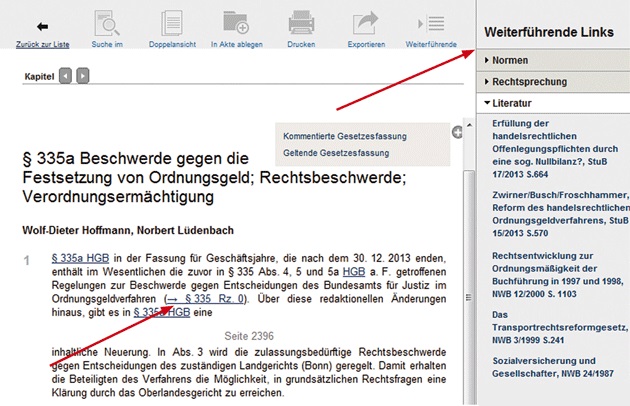Click 'In Akte ablegen' folder icon
Image resolution: width=630 pixels, height=406 pixels.
[x=236, y=24]
